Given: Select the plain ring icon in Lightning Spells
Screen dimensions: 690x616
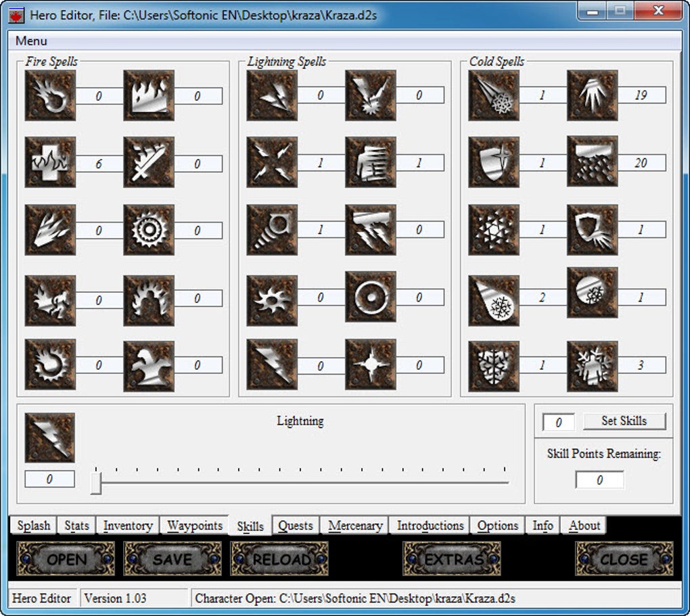Looking at the screenshot, I should 371,297.
